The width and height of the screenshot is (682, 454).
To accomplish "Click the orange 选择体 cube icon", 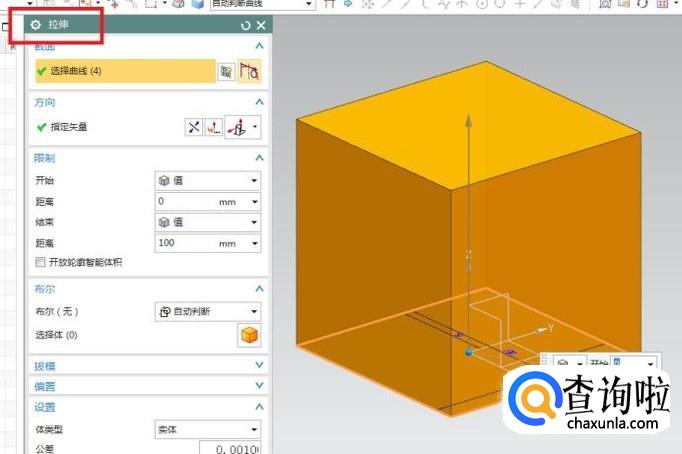I will (249, 335).
